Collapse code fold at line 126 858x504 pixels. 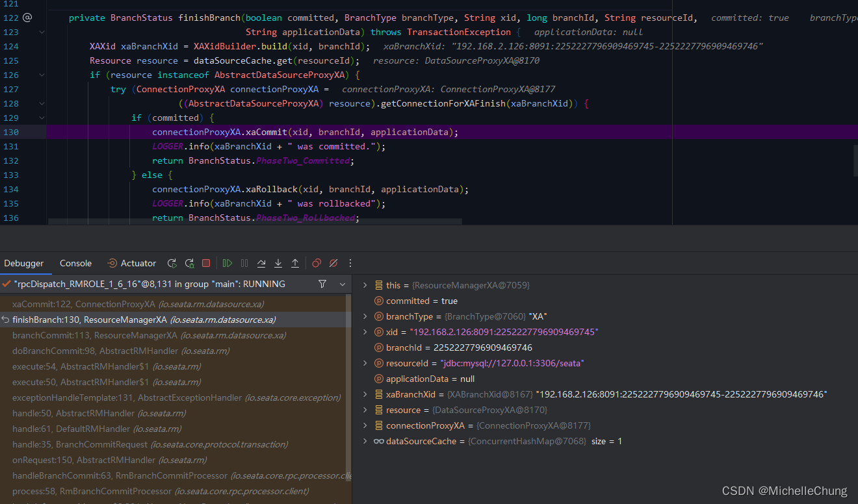point(42,75)
